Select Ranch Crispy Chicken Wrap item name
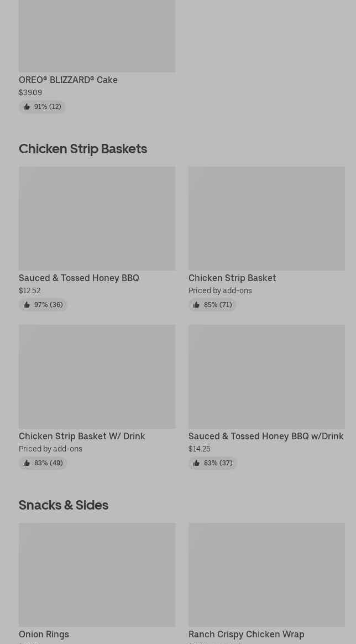This screenshot has width=356, height=644. [x=246, y=634]
